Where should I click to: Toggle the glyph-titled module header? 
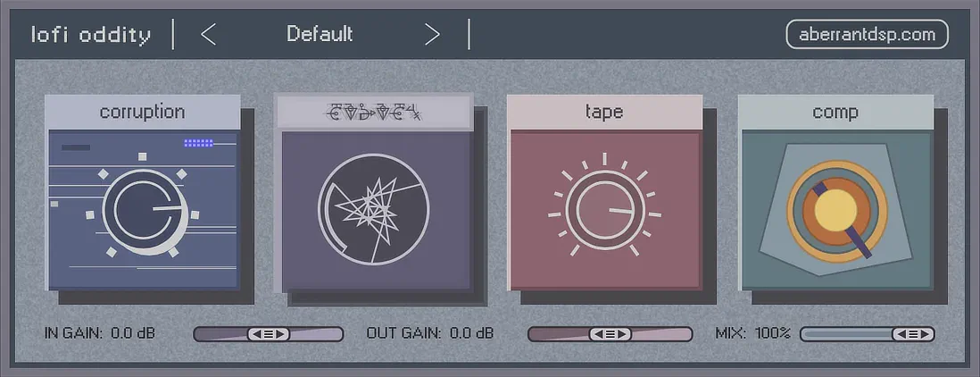[374, 113]
